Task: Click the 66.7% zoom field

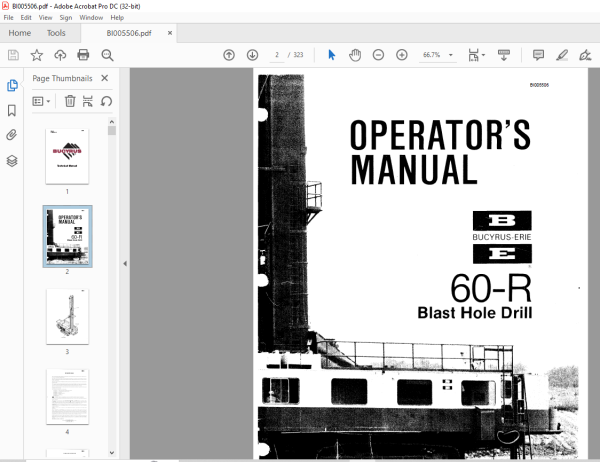Action: click(x=432, y=55)
